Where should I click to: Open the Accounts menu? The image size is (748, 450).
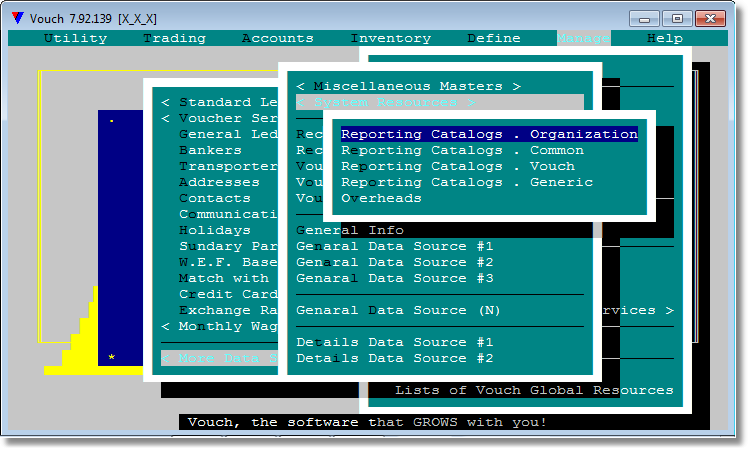point(278,38)
